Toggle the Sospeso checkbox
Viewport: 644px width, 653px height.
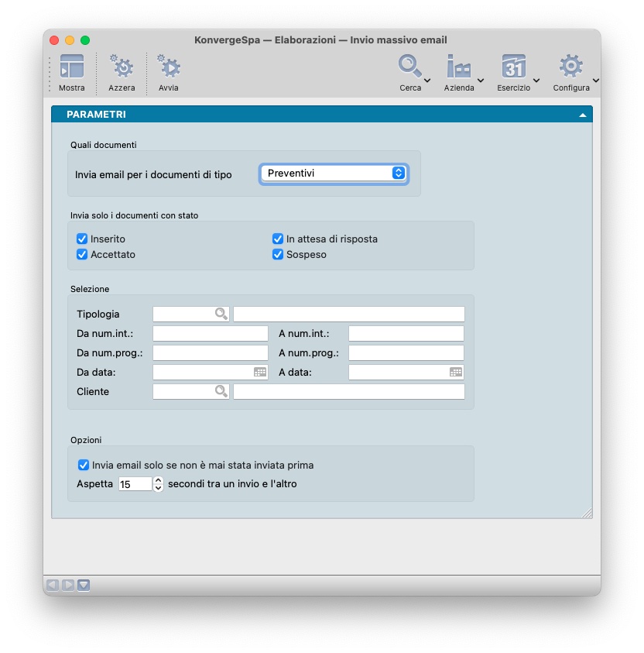point(278,255)
